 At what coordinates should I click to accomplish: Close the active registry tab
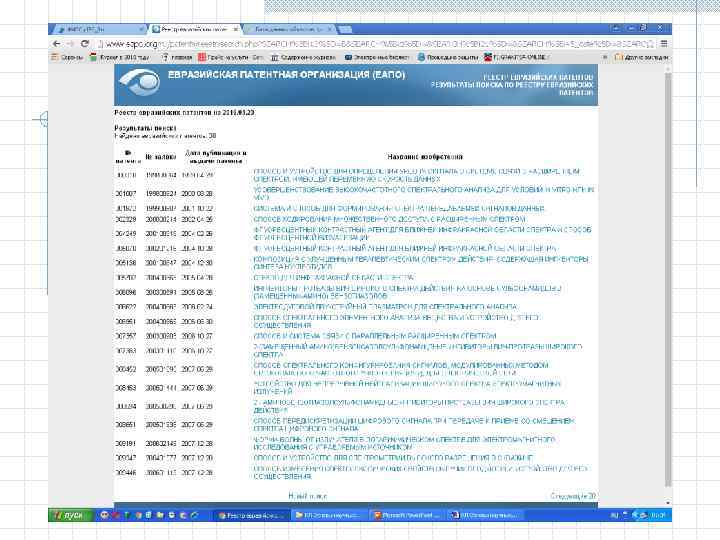(x=236, y=29)
